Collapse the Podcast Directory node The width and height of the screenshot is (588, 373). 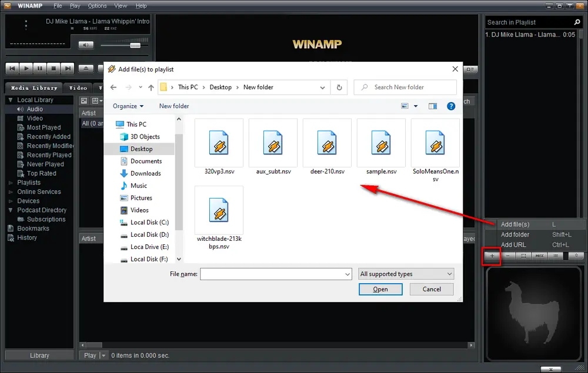click(x=11, y=210)
